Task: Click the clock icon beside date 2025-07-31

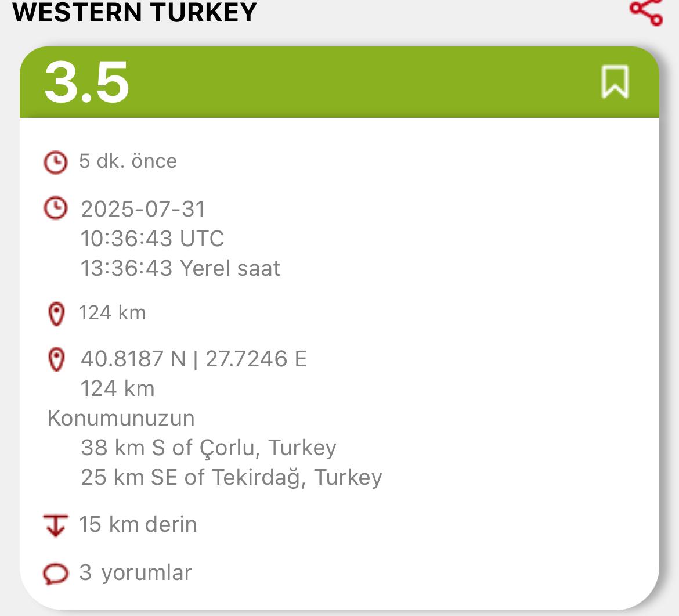Action: click(x=56, y=208)
